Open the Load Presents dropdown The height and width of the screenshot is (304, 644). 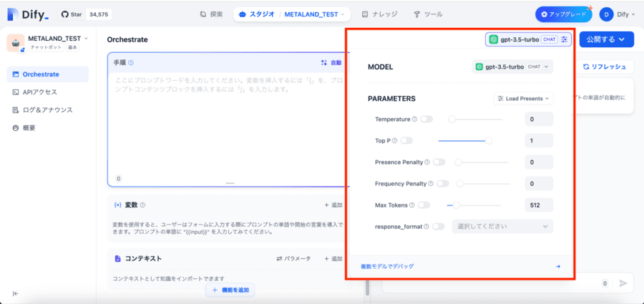523,99
